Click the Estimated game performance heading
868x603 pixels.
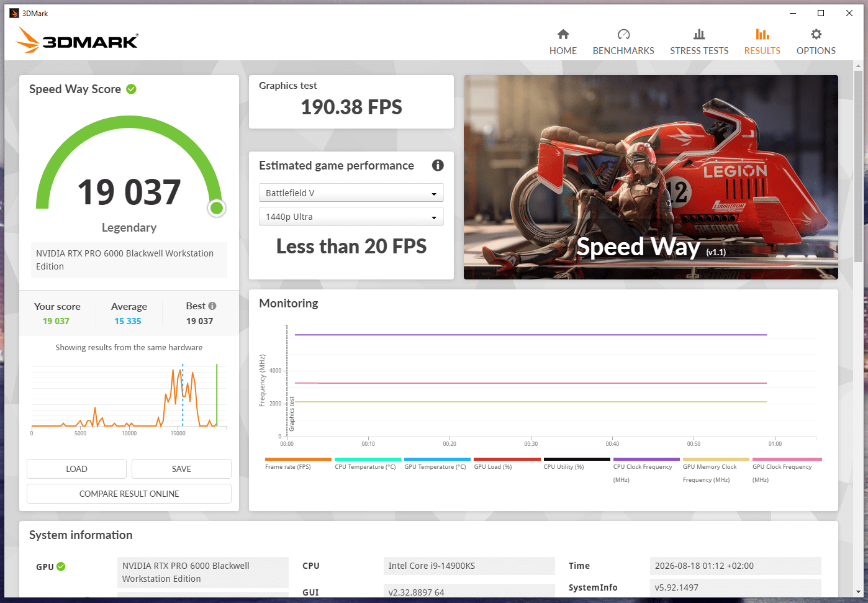337,165
